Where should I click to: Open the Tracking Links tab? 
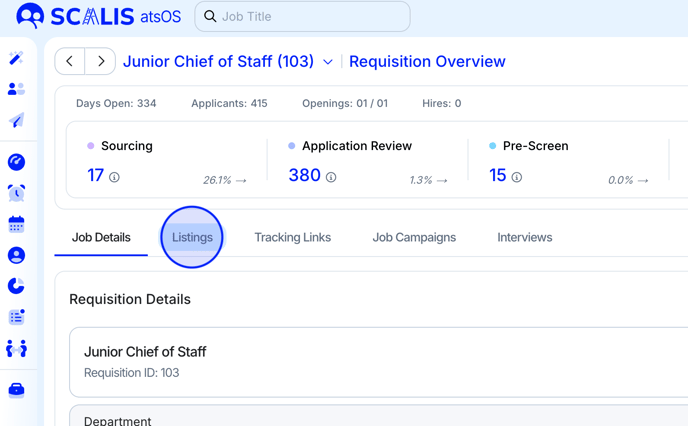(292, 238)
